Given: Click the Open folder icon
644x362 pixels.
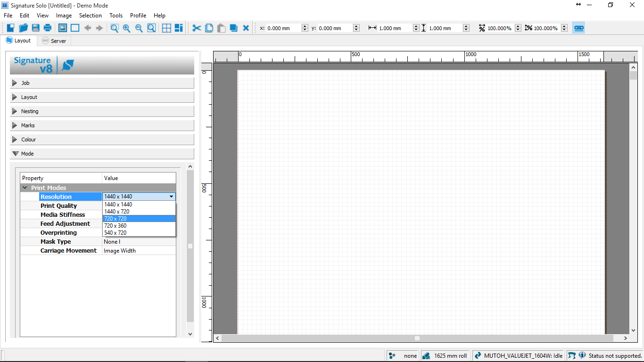Looking at the screenshot, I should point(23,28).
